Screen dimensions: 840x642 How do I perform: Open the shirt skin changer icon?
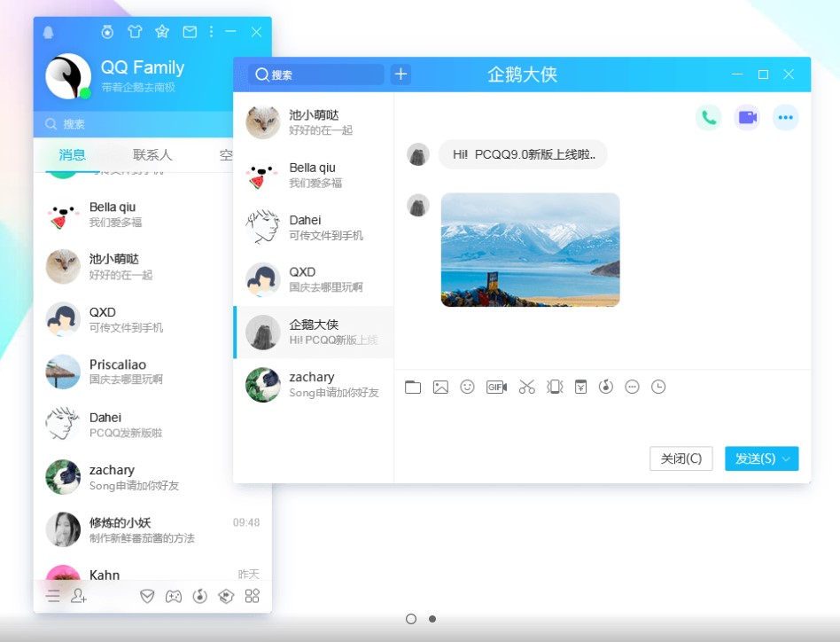click(x=135, y=32)
